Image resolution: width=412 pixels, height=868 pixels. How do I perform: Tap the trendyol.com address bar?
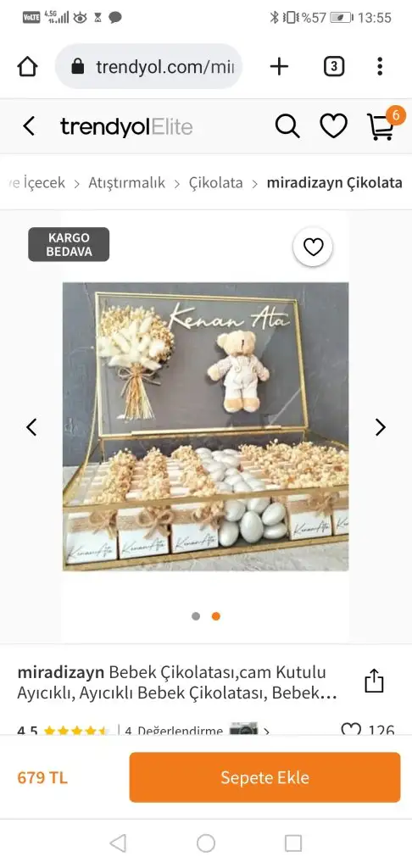[148, 67]
